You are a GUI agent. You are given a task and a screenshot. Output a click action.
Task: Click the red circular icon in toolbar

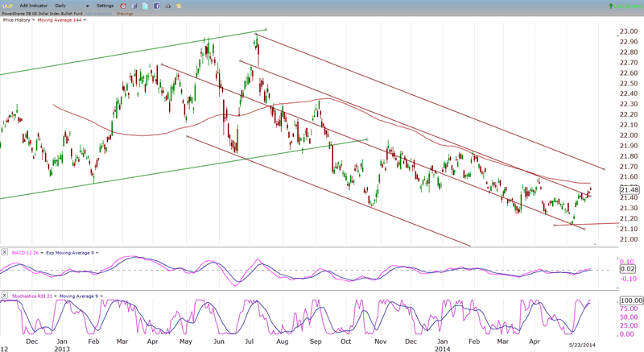[123, 5]
